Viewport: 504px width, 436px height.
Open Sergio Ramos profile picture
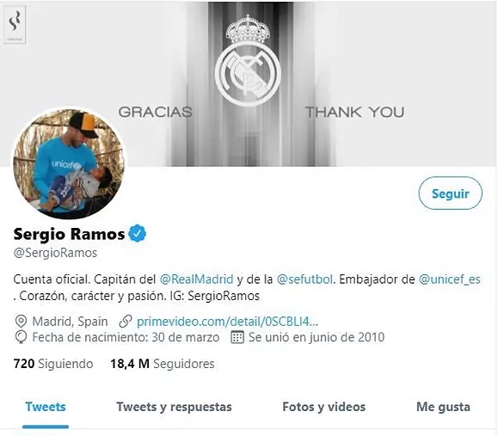69,163
